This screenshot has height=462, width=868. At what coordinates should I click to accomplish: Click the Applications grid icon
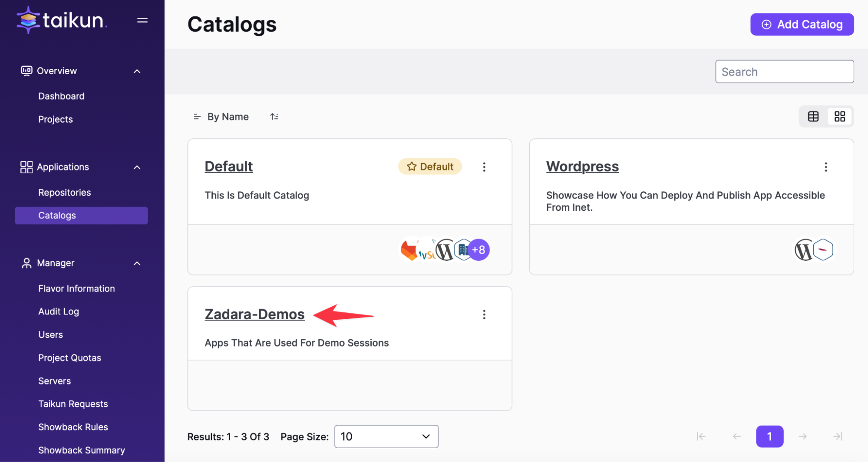pos(26,167)
